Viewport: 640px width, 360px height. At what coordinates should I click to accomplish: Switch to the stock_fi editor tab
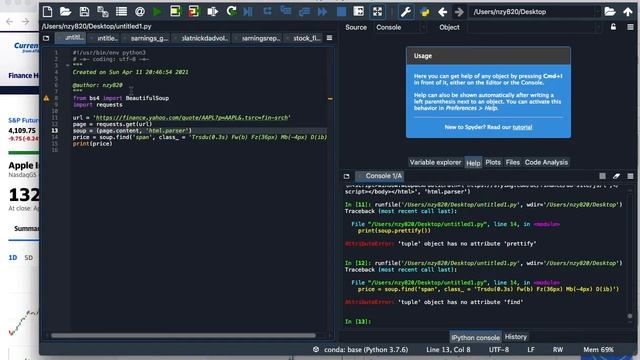pos(305,38)
